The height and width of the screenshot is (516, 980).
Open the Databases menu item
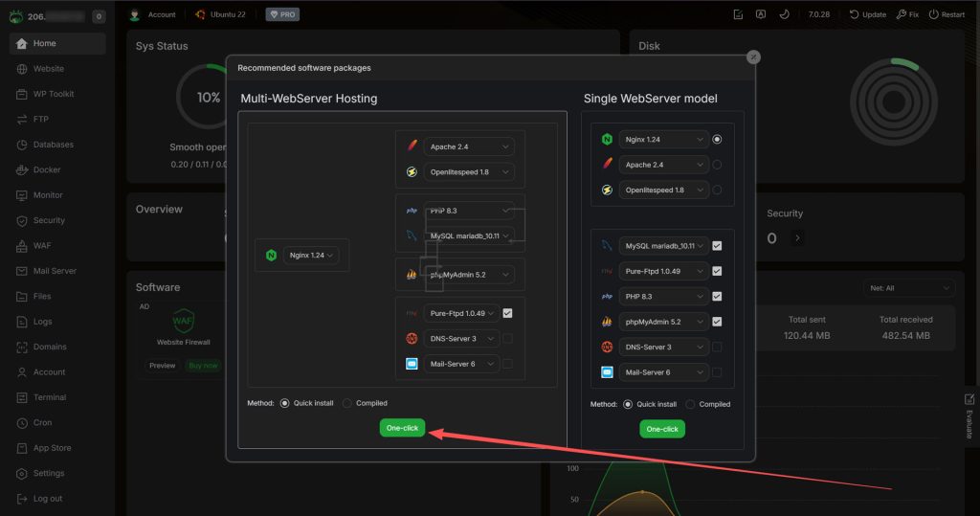(53, 145)
